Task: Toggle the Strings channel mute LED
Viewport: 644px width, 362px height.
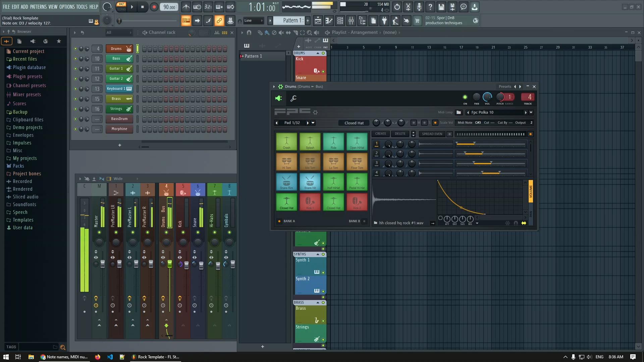Action: tap(75, 109)
